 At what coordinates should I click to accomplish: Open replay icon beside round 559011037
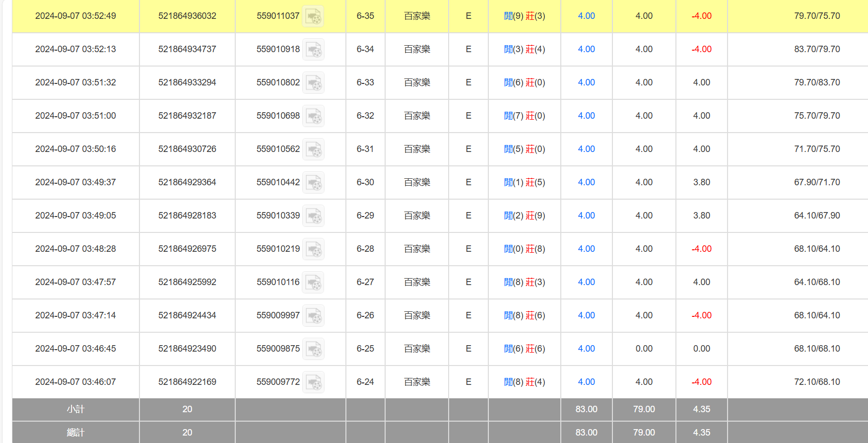pos(313,16)
